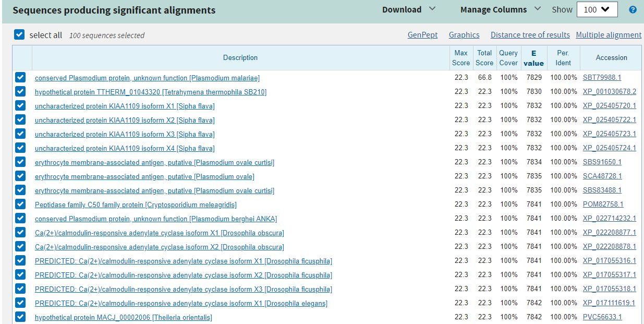This screenshot has width=644, height=324.
Task: Select E value 7830 cell
Action: click(x=534, y=91)
